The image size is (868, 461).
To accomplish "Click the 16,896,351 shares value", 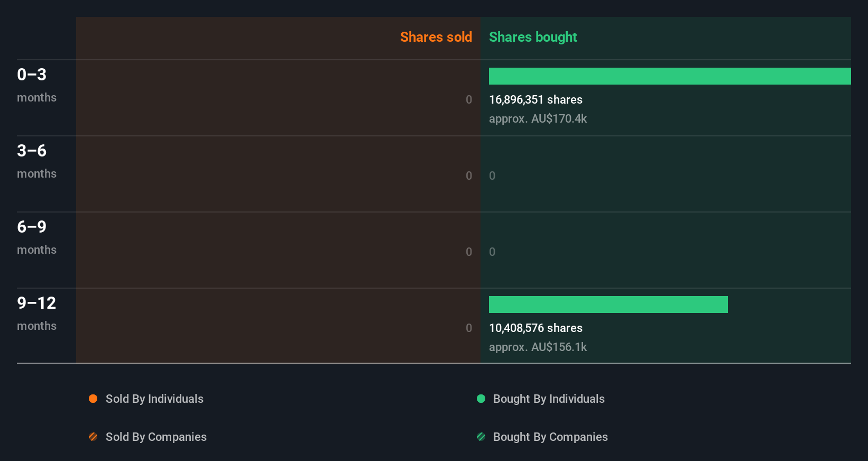I will (x=535, y=100).
